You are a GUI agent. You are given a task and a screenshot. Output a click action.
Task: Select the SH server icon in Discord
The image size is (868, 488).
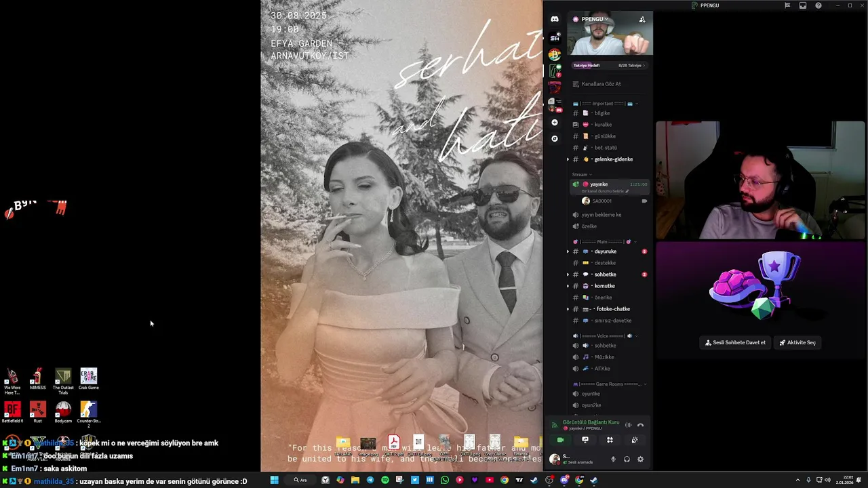[x=555, y=38]
